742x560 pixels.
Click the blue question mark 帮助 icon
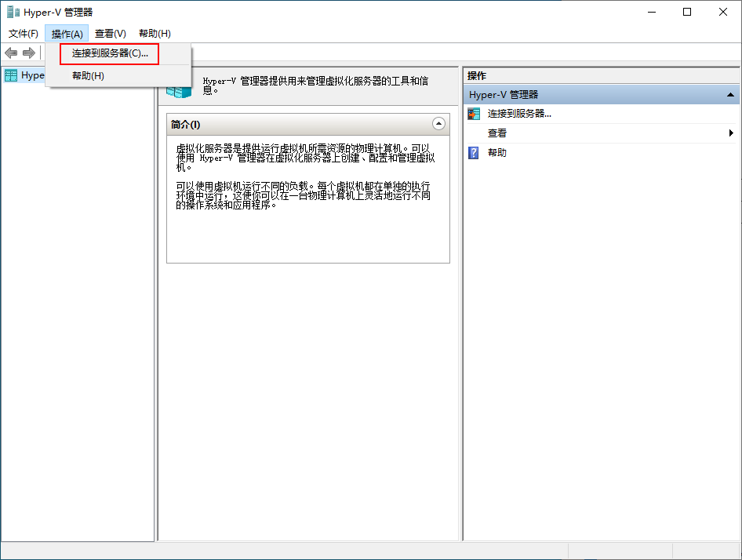pos(473,152)
